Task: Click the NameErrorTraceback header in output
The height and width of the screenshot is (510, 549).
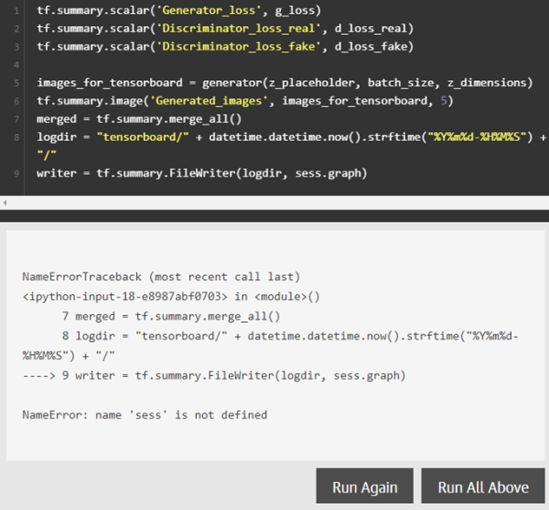Action: (82, 277)
